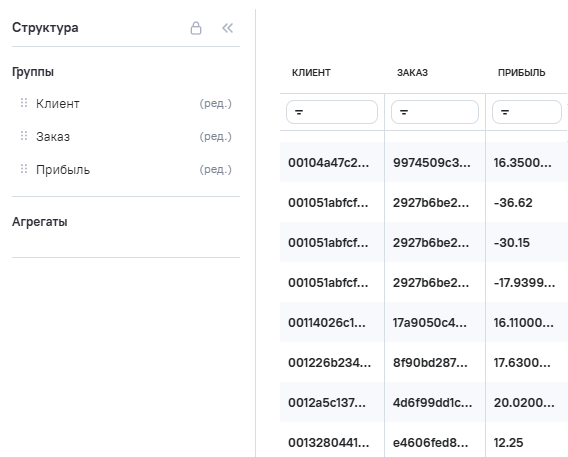Click the filter icon in Заказ column
Viewport: 568px width, 457px height.
click(404, 112)
